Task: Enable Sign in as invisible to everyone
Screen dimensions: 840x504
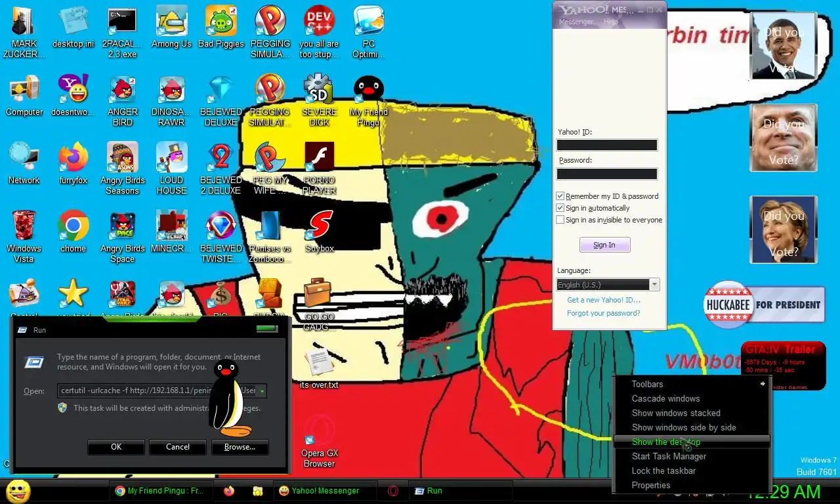Action: tap(560, 220)
